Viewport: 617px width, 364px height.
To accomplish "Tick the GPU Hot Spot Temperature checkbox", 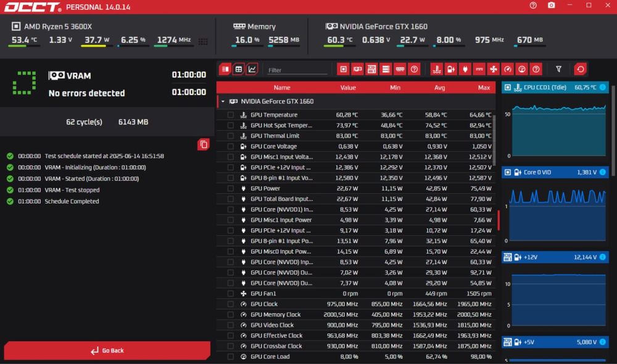I will (231, 125).
